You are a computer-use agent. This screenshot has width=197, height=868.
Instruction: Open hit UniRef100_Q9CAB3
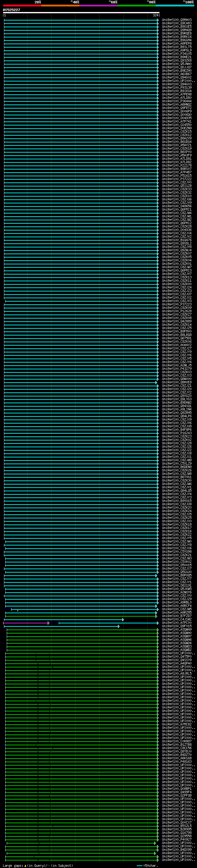click(177, 23)
